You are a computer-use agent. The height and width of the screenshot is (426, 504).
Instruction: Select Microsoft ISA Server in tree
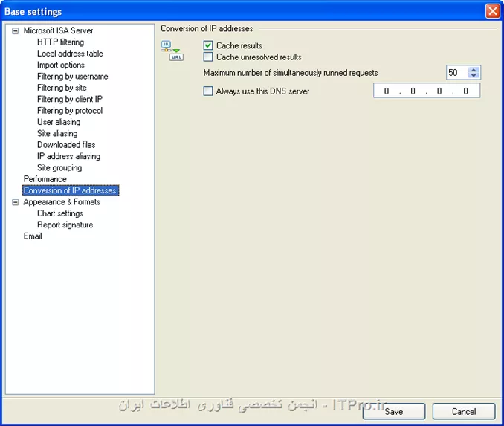pyautogui.click(x=58, y=30)
